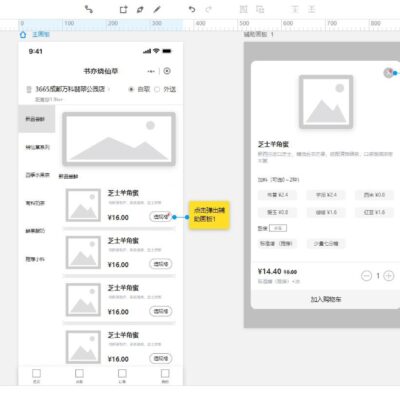
Task: Toggle the 布蕾 ¥2.4 topping chip
Action: 277,195
